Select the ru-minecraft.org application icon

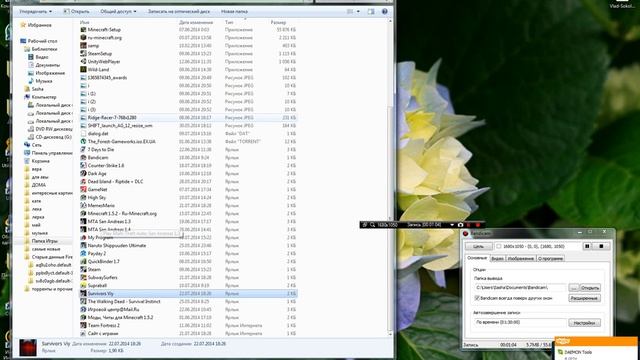[x=83, y=38]
